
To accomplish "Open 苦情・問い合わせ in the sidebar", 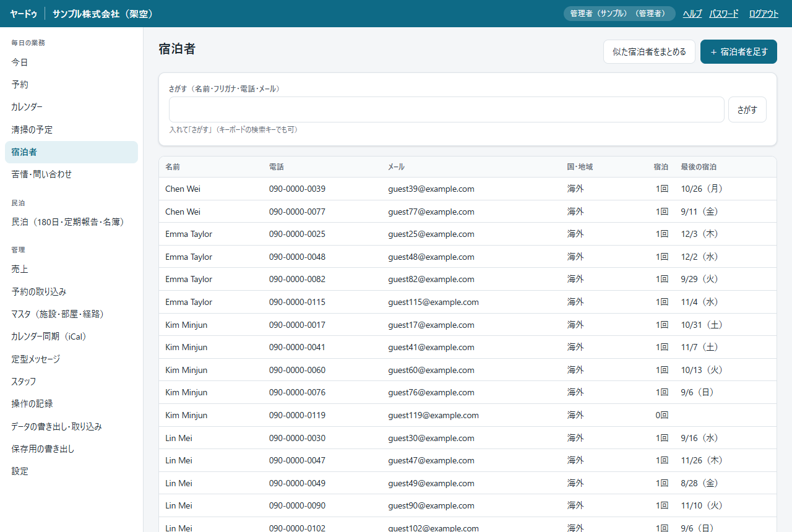I will tap(71, 174).
